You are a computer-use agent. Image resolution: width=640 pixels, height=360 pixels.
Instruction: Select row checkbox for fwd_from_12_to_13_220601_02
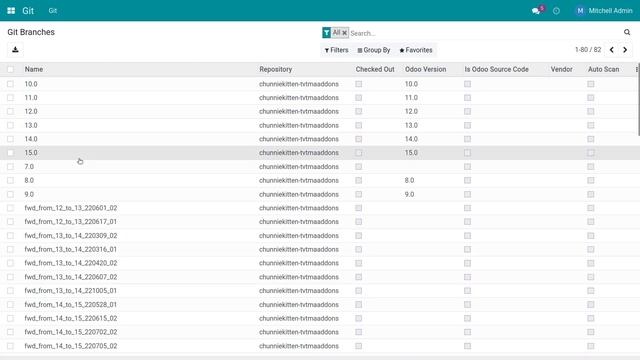[x=10, y=208]
